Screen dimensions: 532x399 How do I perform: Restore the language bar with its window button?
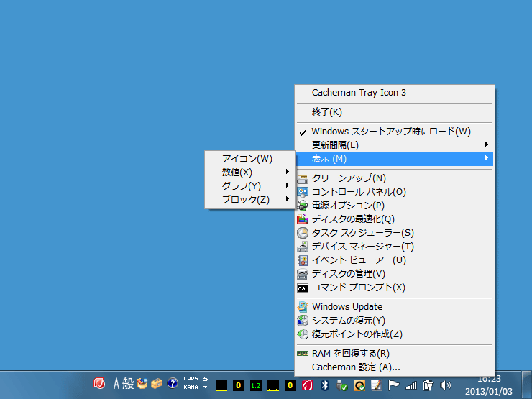(206, 379)
